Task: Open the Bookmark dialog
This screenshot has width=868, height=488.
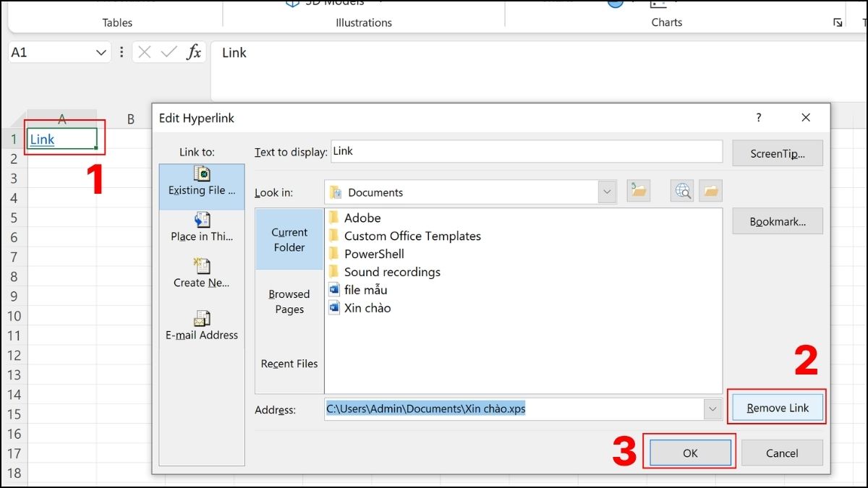Action: pos(777,221)
